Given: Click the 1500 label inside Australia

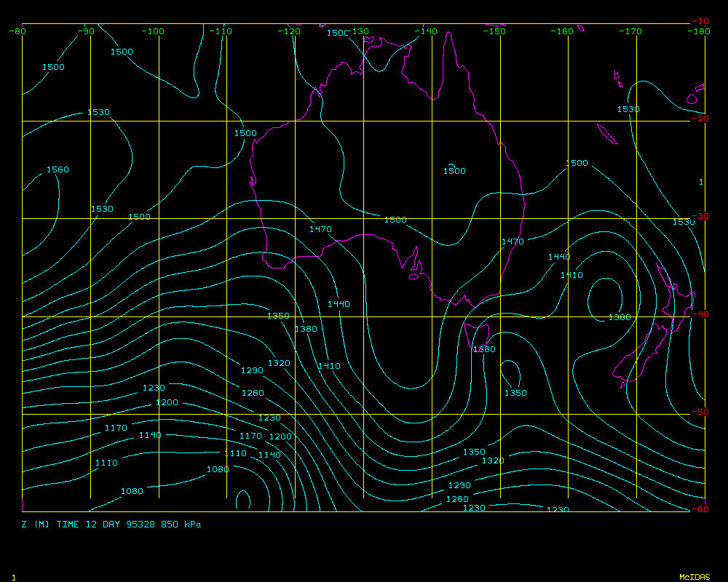Looking at the screenshot, I should 454,171.
